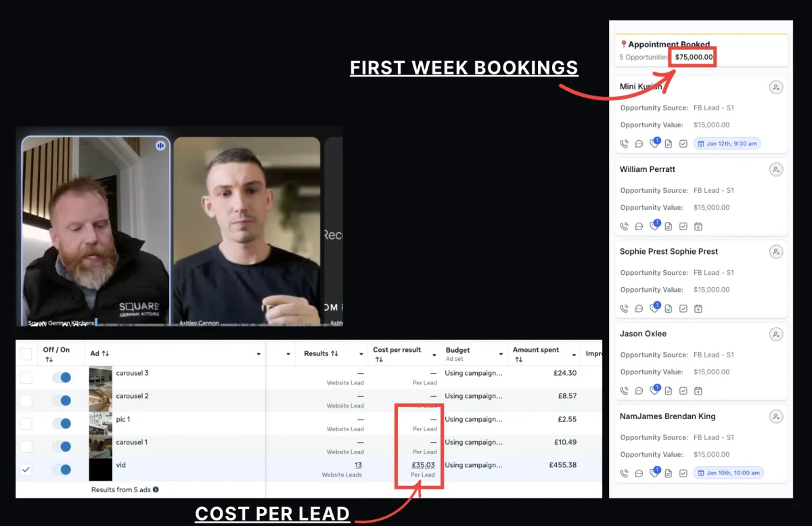Open the notes icon on Jason Oxlee card
Viewport: 812px width, 526px height.
click(x=669, y=391)
